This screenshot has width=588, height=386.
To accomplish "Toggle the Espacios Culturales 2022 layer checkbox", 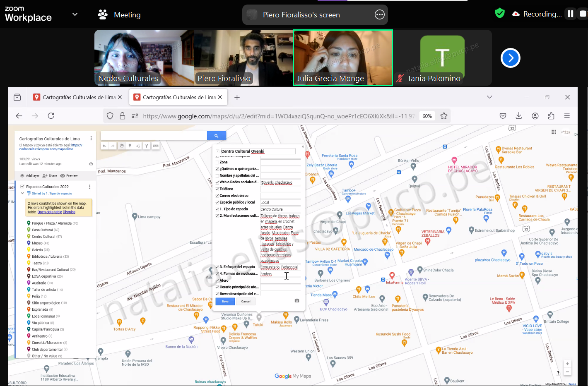I will [22, 187].
